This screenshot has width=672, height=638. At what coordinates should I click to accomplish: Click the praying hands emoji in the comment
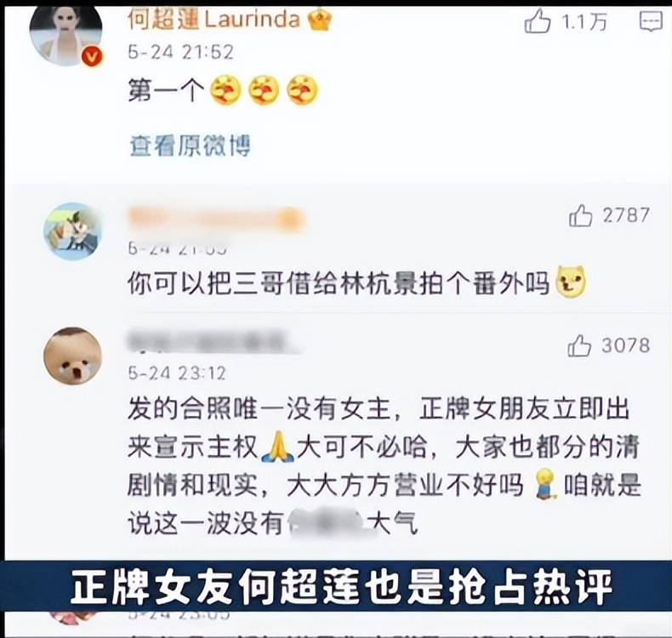(x=277, y=447)
